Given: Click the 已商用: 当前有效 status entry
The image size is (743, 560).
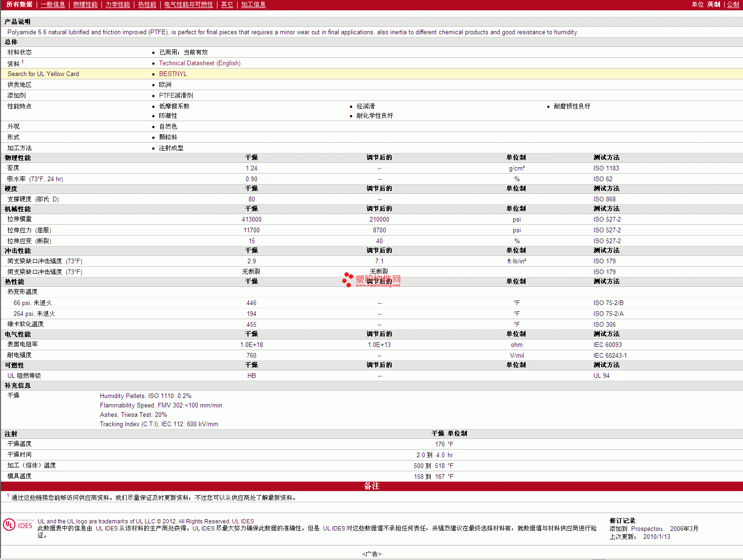Looking at the screenshot, I should coord(183,52).
